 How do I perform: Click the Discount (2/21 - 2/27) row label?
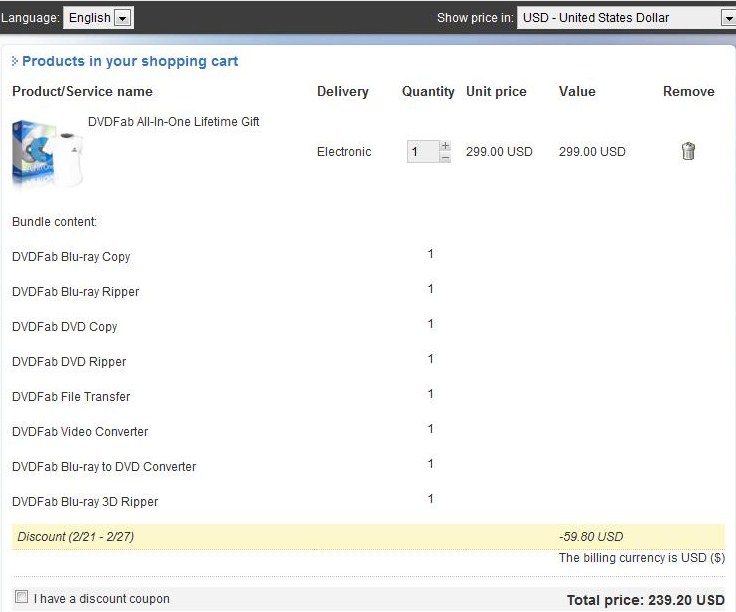point(76,536)
